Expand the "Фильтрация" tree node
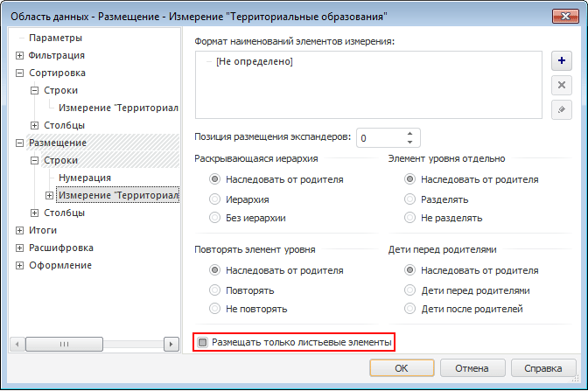The height and width of the screenshot is (391, 588). coord(20,55)
